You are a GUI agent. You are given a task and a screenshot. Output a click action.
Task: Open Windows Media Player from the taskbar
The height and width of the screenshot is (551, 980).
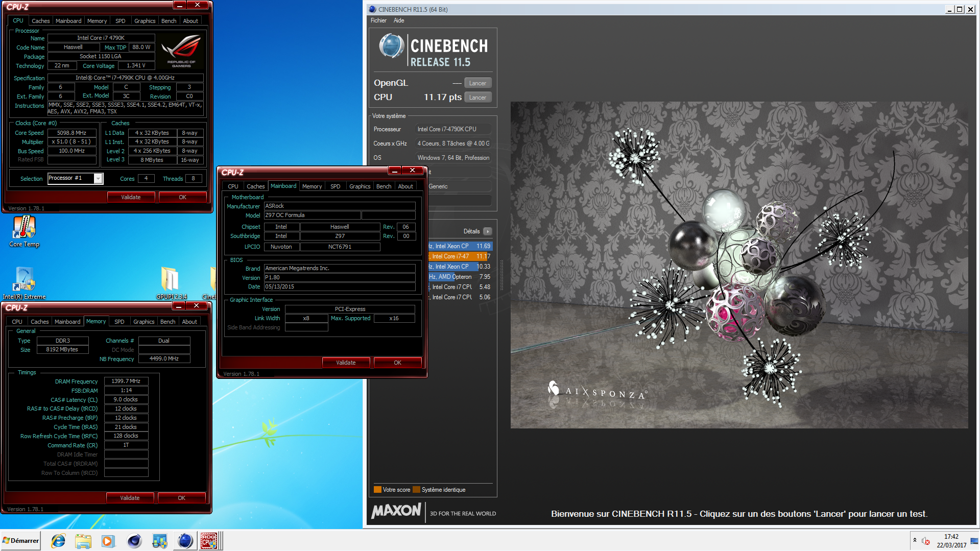(108, 541)
